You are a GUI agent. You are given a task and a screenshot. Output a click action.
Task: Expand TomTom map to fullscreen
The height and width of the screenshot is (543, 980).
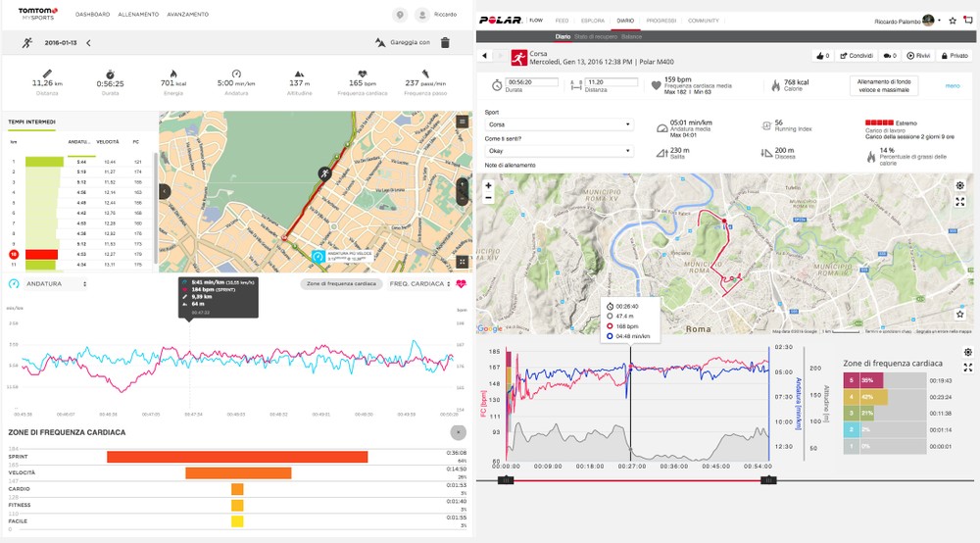pos(462,262)
